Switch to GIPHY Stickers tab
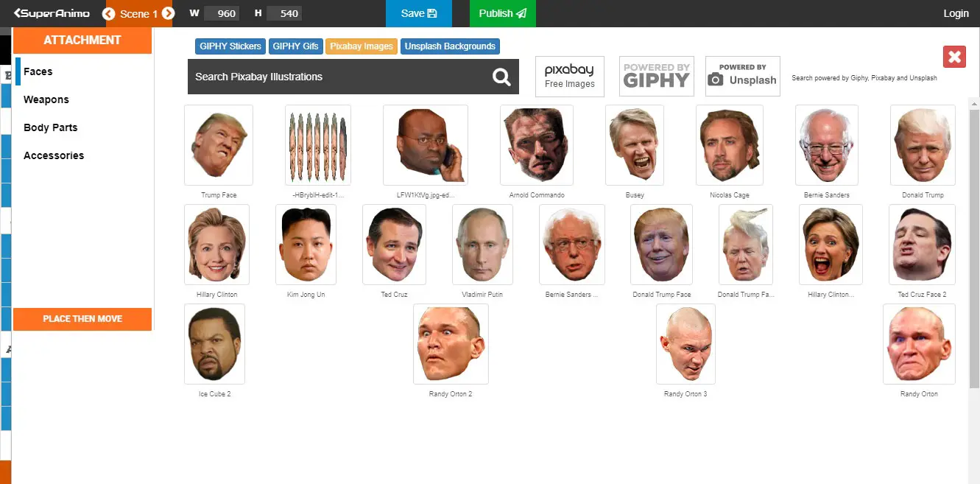 click(230, 46)
